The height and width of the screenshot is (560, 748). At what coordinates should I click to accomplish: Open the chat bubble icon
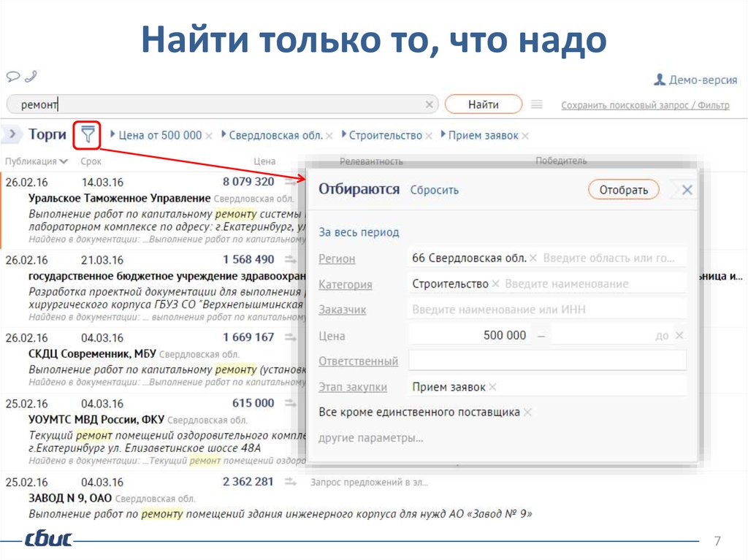pos(13,77)
